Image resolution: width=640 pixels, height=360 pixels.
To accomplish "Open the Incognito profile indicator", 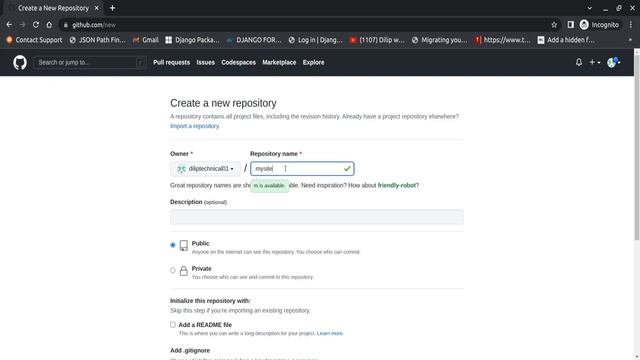I will point(600,25).
